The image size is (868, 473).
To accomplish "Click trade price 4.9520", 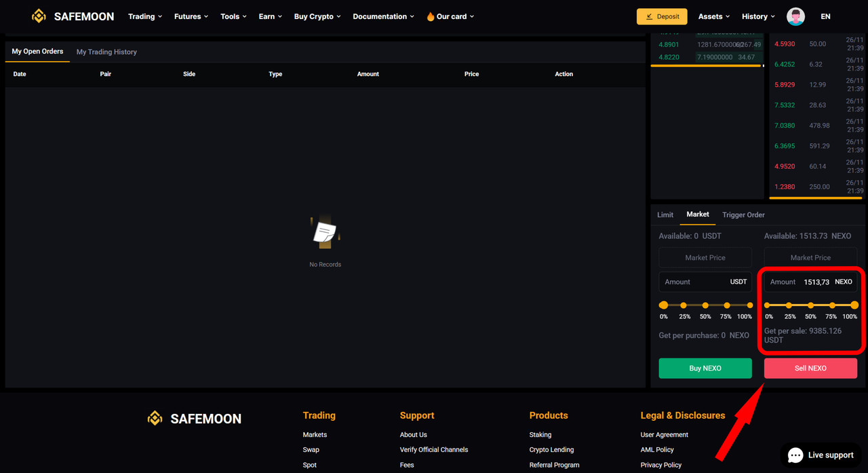I will point(785,166).
